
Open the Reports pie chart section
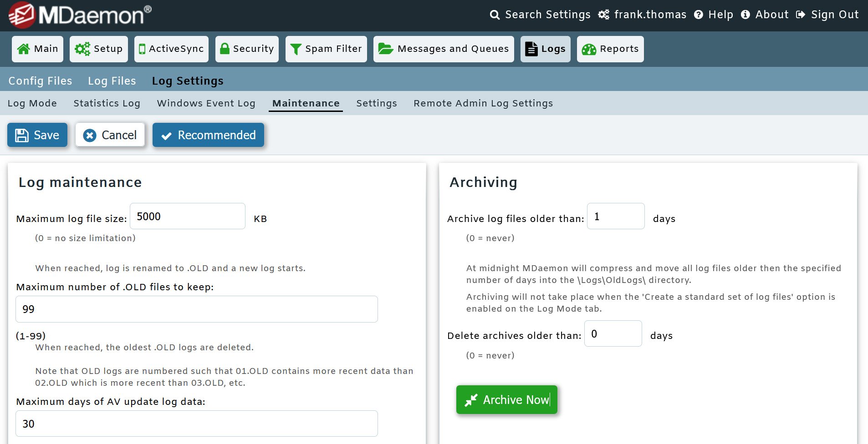[610, 49]
